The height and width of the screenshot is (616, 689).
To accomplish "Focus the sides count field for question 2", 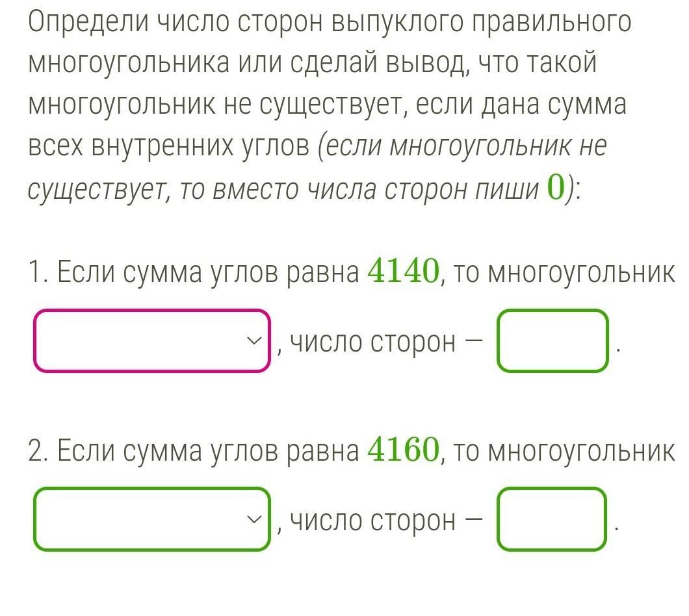I will 552,519.
